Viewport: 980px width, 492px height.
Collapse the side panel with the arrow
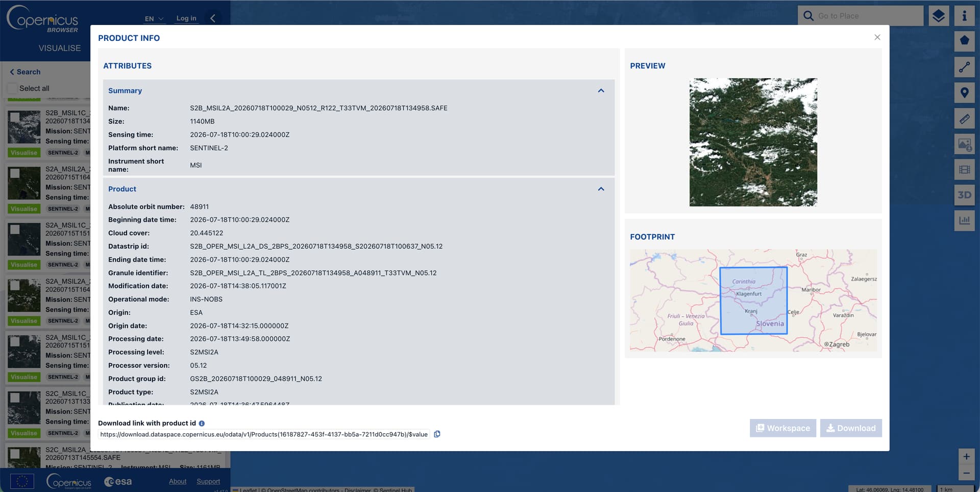(x=213, y=18)
